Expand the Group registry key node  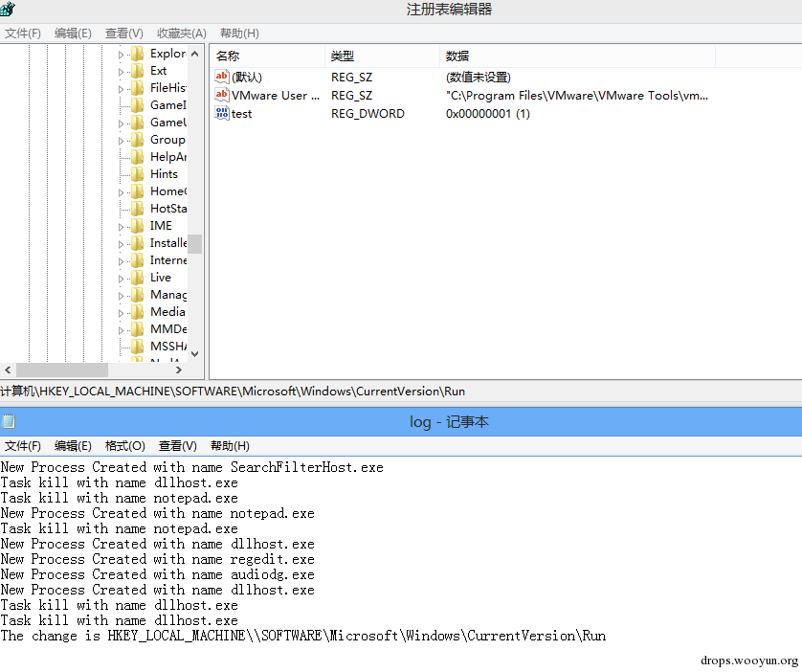[x=121, y=141]
